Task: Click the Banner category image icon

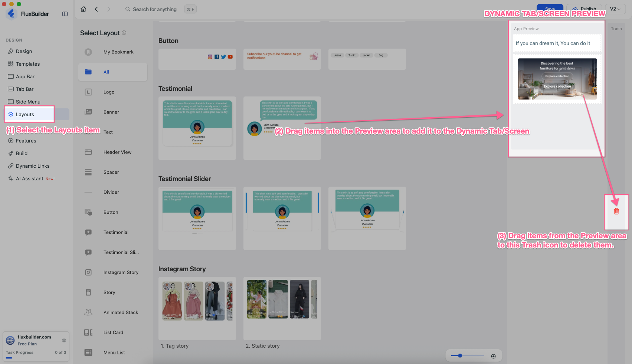Action: pyautogui.click(x=88, y=112)
